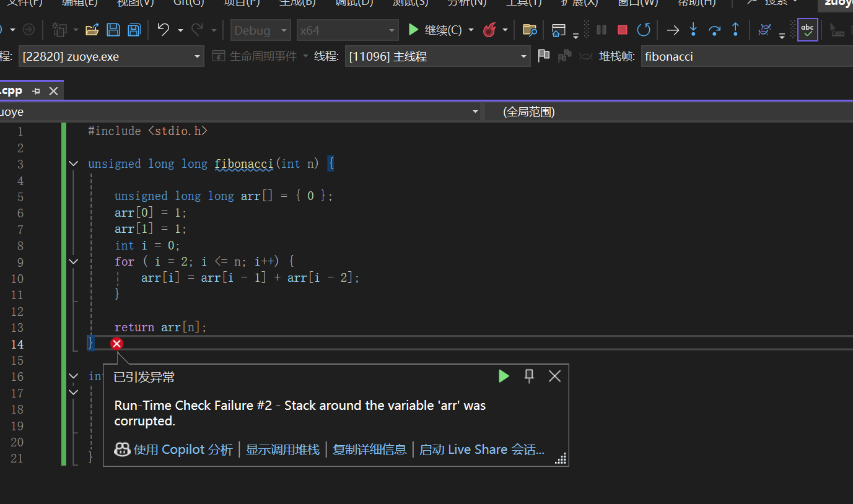Viewport: 853px width, 504px height.
Task: Click the '#include <stdio.h>' line
Action: pos(148,131)
